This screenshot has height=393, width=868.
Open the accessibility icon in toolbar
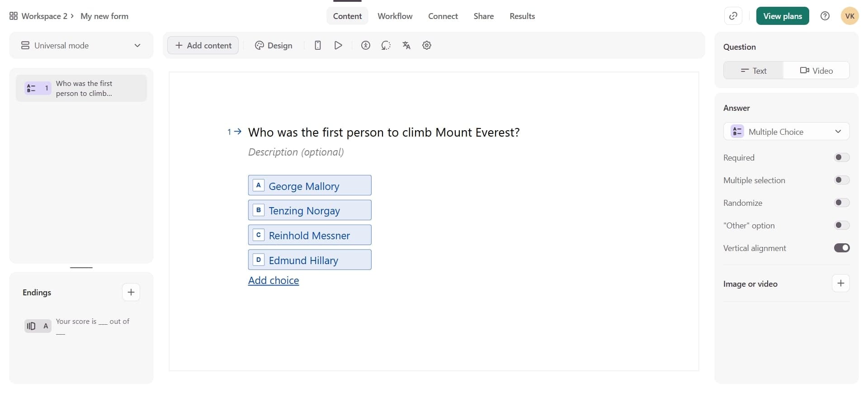366,45
